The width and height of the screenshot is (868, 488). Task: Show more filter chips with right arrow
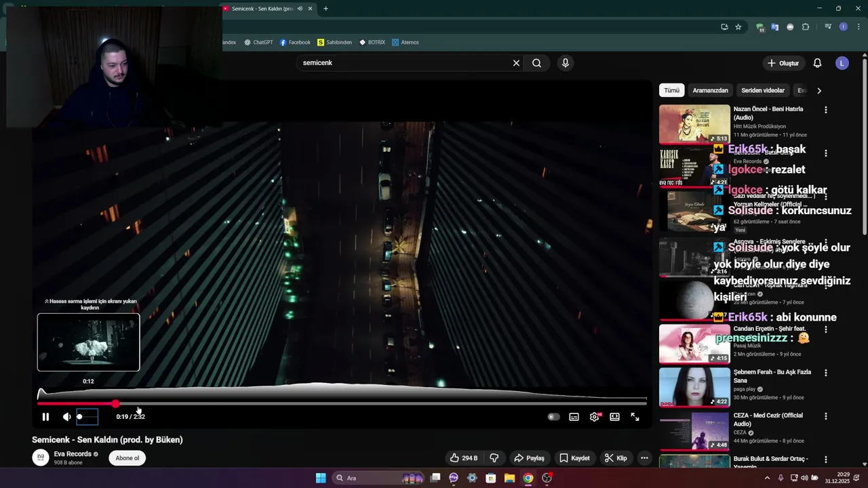818,90
